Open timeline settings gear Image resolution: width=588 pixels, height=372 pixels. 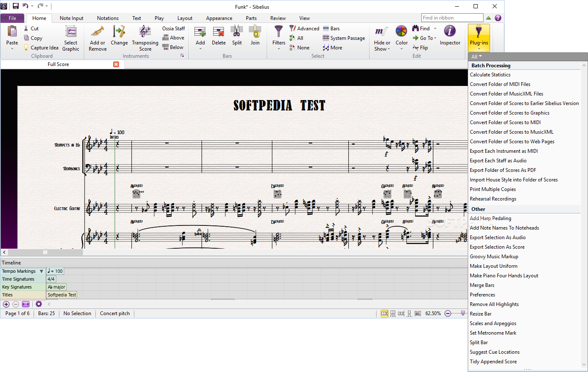39,304
